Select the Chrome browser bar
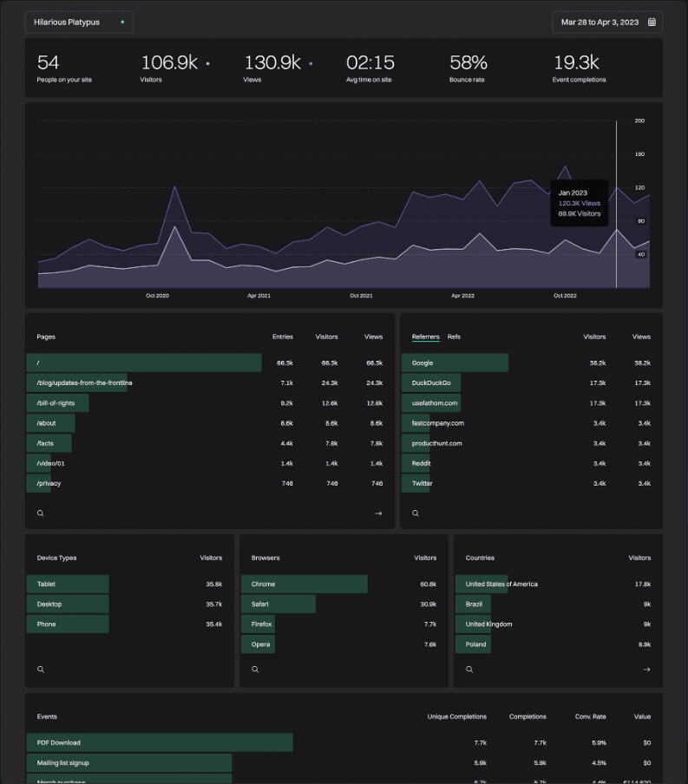Viewport: 688px width, 784px height. click(264, 584)
